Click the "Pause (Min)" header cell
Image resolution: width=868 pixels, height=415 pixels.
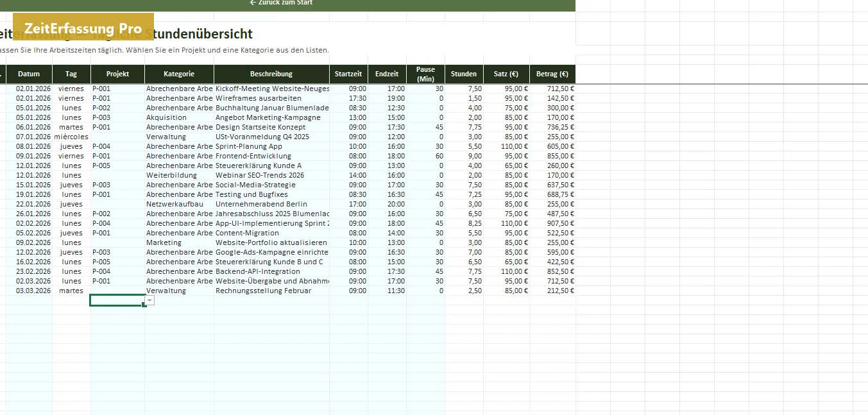pos(425,74)
